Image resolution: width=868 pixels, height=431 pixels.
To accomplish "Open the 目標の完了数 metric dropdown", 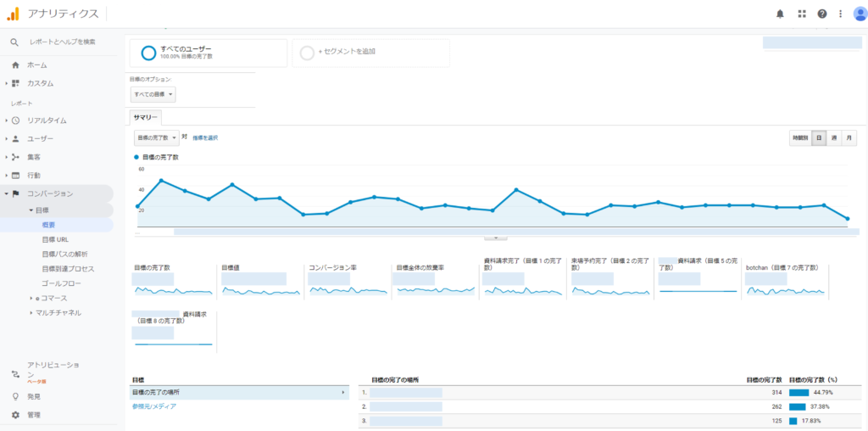I will point(157,137).
